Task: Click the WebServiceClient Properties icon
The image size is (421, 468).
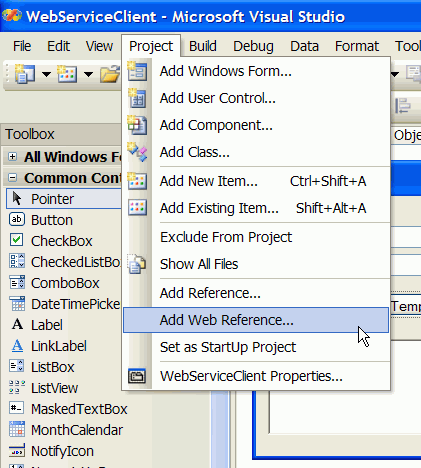Action: (x=137, y=376)
